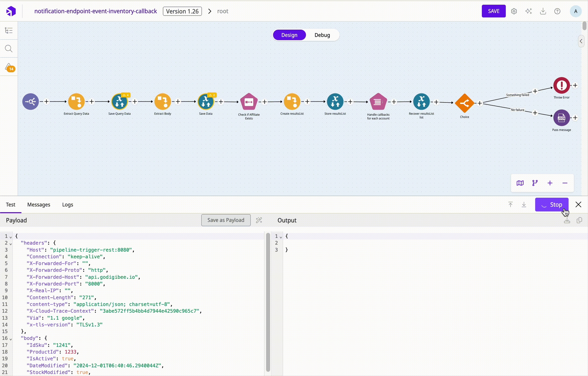Click Save as Payload button
588x376 pixels.
pos(226,220)
